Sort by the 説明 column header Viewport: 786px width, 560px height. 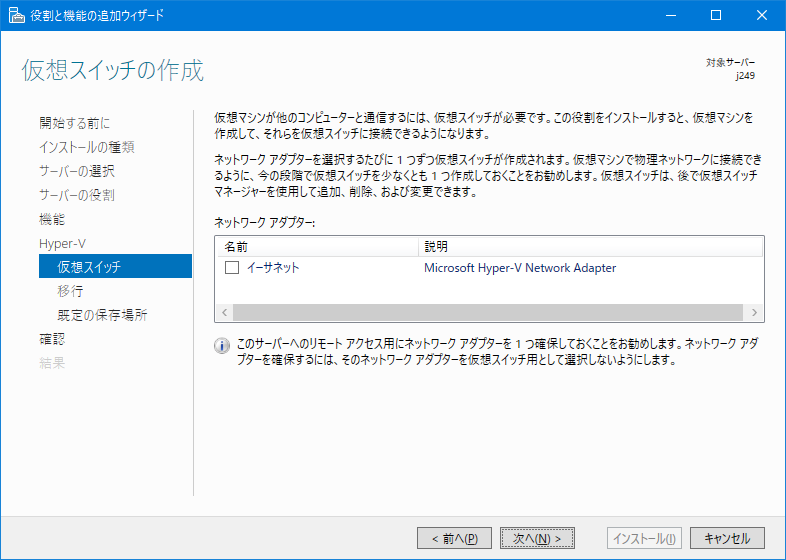436,246
